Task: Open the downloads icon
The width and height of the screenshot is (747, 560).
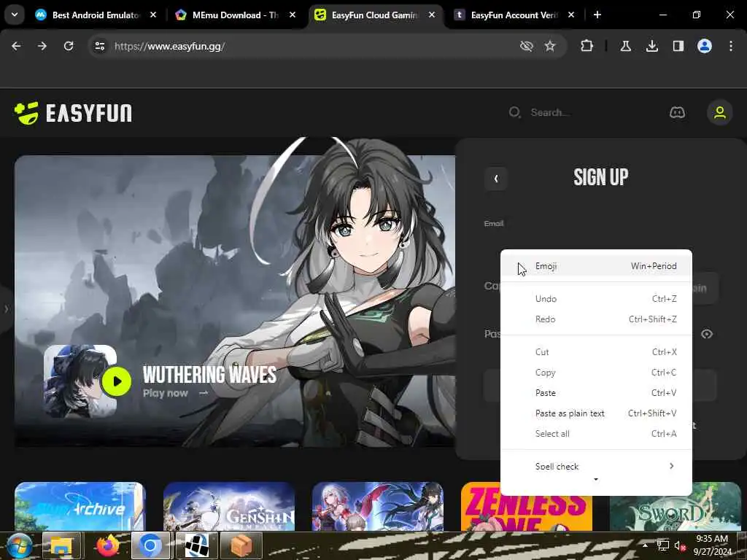Action: [x=651, y=46]
